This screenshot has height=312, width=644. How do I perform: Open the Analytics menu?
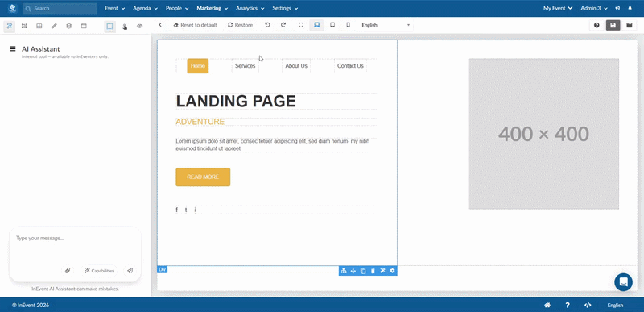click(250, 8)
